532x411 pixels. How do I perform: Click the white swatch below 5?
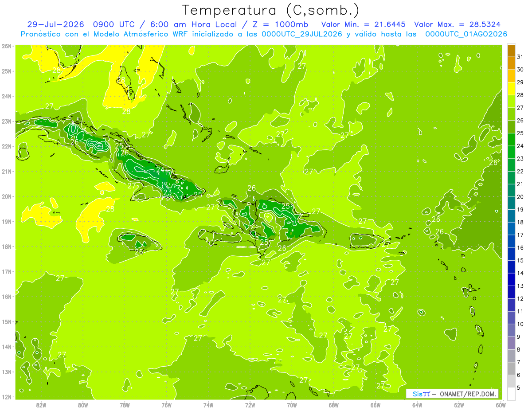[x=511, y=394]
